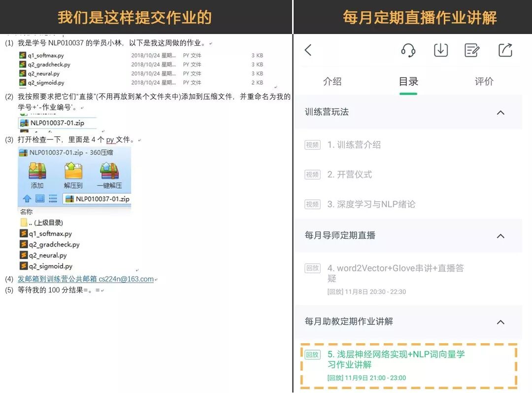Collapse the 训练营玩法 section
The image size is (532, 393).
coord(500,112)
